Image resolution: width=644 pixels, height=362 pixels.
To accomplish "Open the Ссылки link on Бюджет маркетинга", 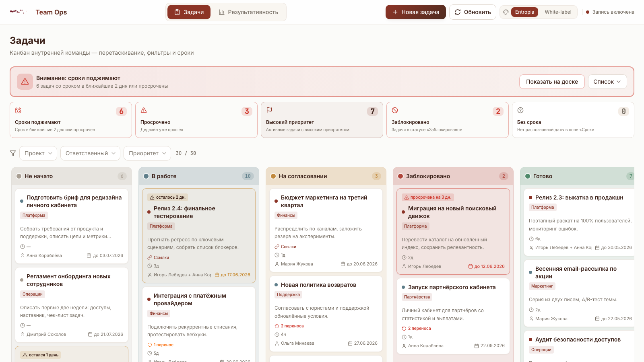I will click(x=285, y=247).
